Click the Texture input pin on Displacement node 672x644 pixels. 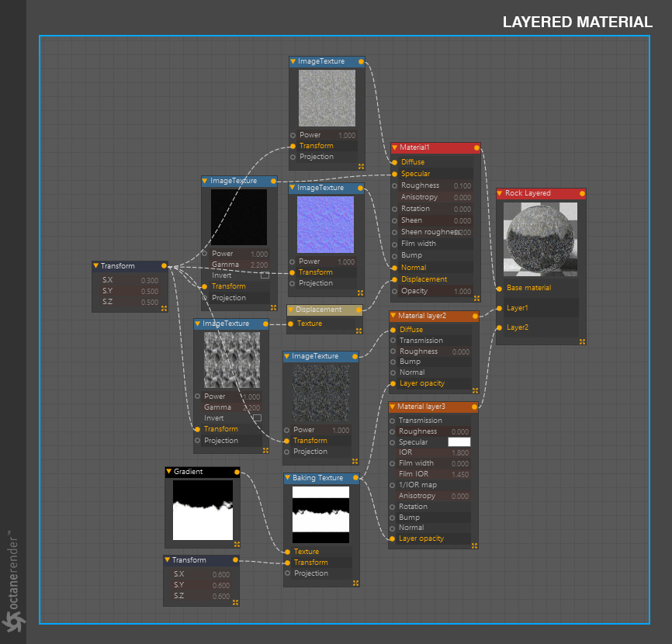coord(290,324)
